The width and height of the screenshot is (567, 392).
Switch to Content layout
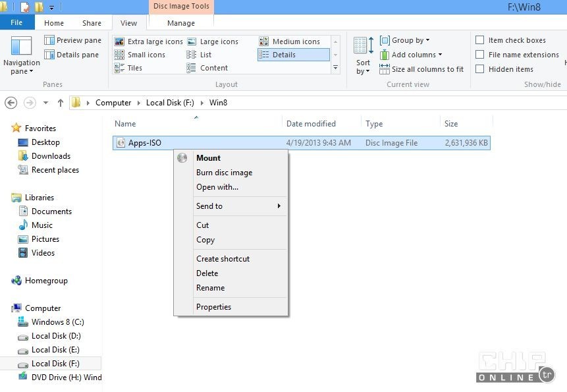[x=207, y=68]
